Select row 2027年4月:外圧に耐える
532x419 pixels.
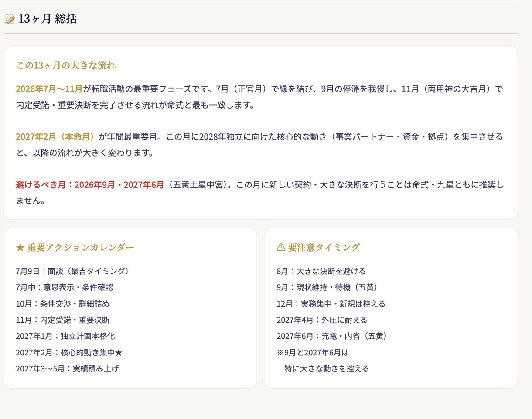coord(322,320)
